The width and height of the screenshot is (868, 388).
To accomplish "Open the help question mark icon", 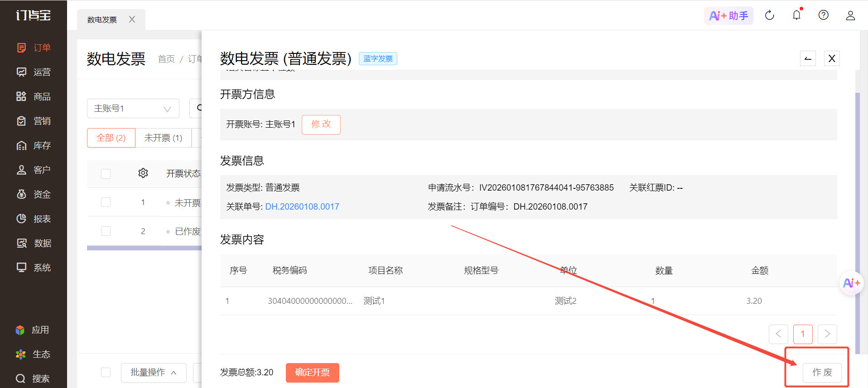I will tap(824, 15).
